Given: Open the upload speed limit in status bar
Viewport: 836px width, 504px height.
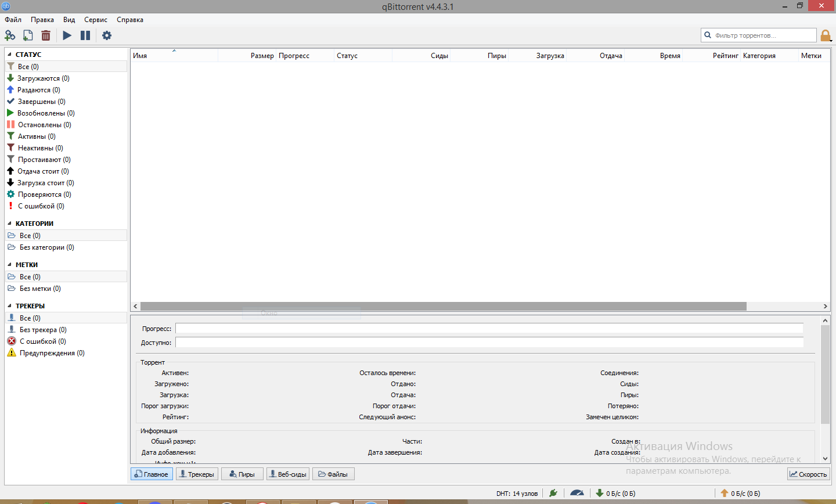Looking at the screenshot, I should point(740,494).
